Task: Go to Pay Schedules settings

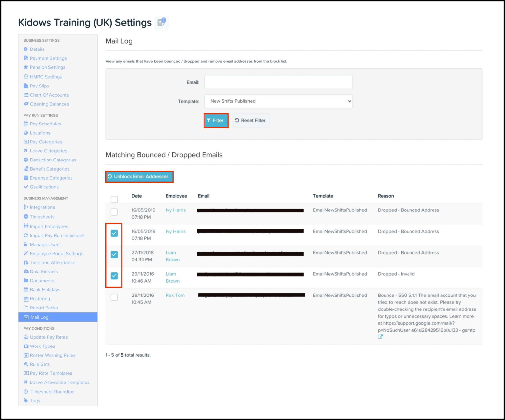Action: (x=45, y=124)
